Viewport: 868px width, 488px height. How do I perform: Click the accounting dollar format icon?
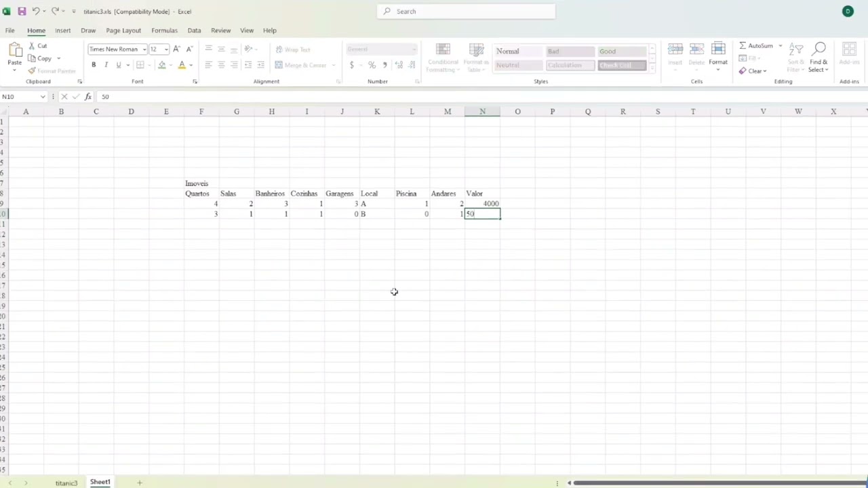[351, 65]
